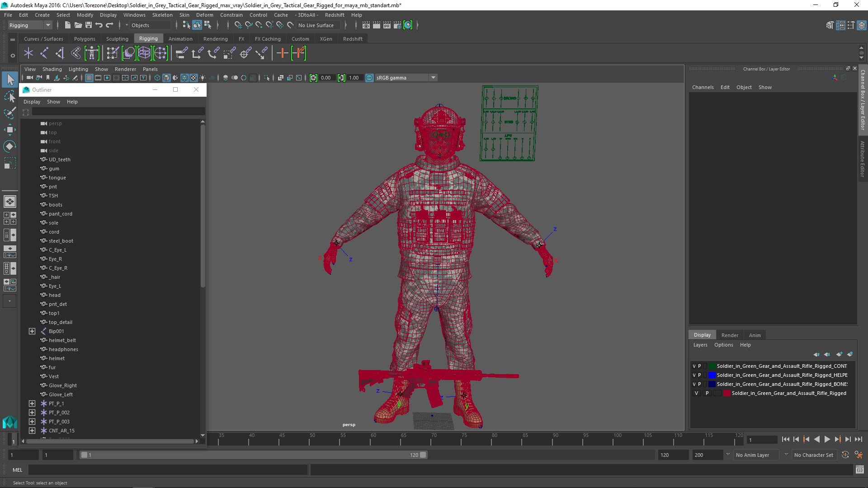Click the No Live Surface field

click(x=316, y=25)
